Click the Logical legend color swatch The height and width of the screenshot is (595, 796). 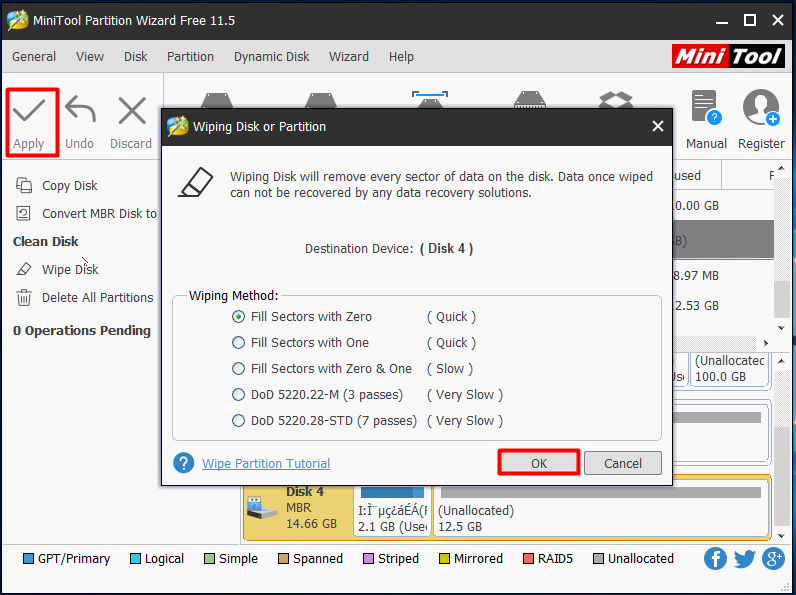(135, 558)
